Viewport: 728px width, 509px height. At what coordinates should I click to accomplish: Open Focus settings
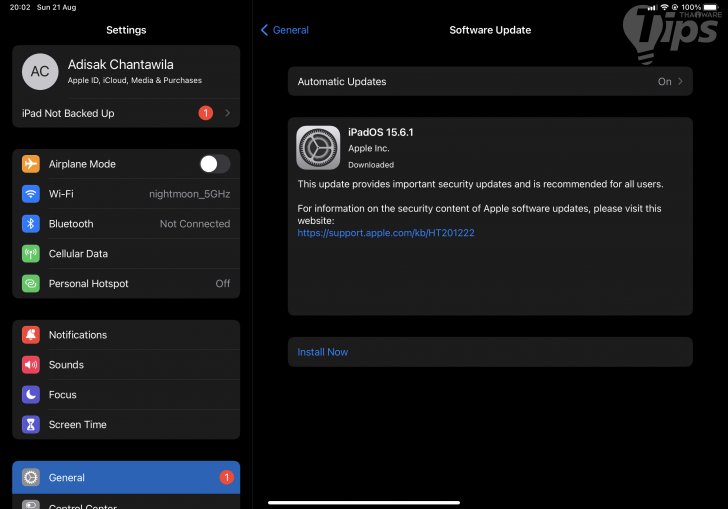(x=126, y=395)
